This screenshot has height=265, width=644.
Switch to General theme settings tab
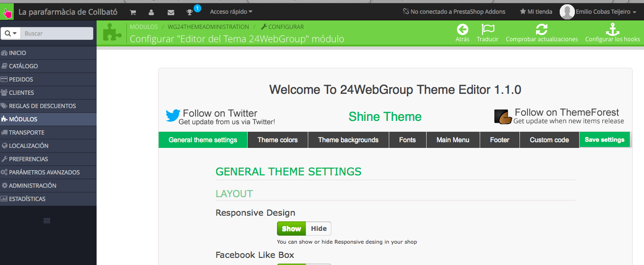pyautogui.click(x=203, y=140)
